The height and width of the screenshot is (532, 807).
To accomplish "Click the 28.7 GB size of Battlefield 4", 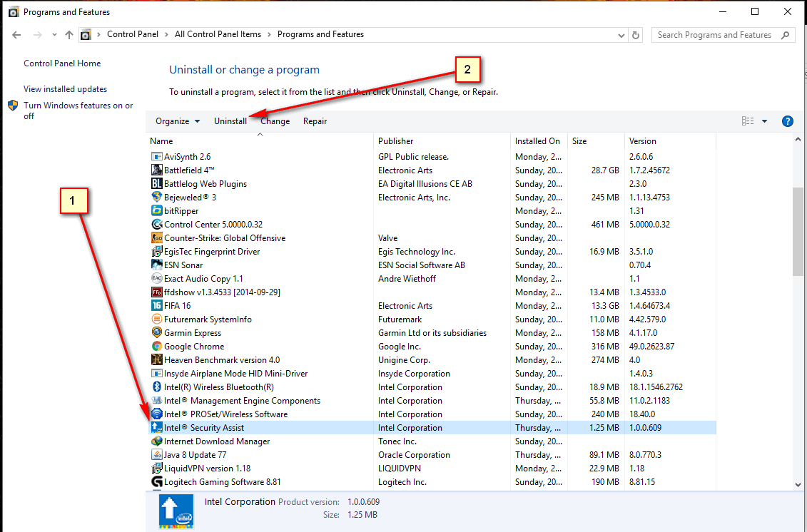I will pos(605,170).
